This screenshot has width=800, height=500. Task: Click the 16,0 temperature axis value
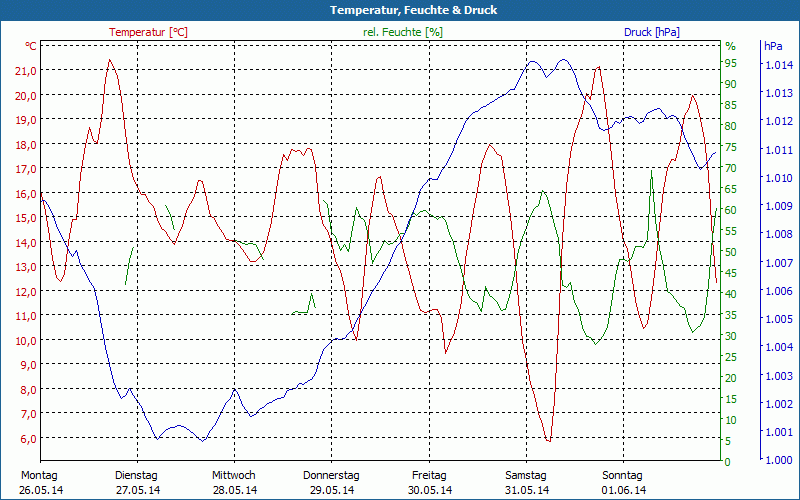[x=26, y=193]
